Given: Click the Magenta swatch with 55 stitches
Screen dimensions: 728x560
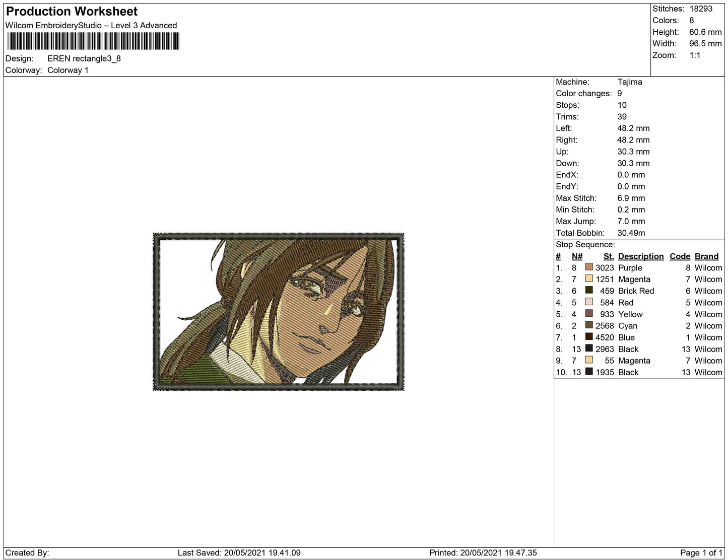Looking at the screenshot, I should click(589, 360).
